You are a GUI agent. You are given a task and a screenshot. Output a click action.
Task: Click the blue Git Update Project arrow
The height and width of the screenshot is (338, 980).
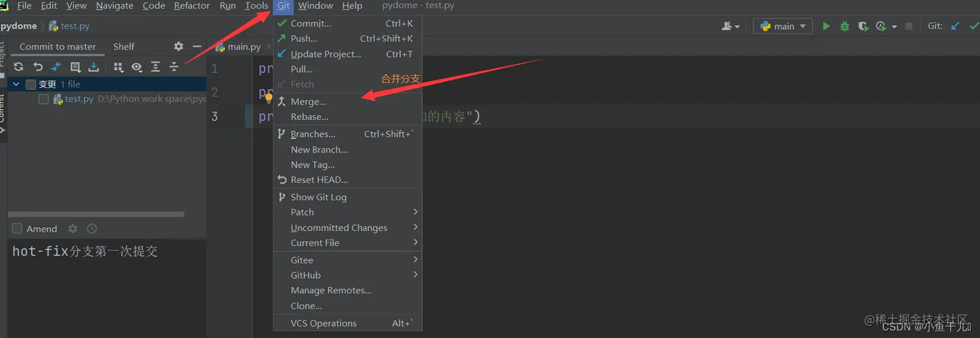click(x=955, y=27)
